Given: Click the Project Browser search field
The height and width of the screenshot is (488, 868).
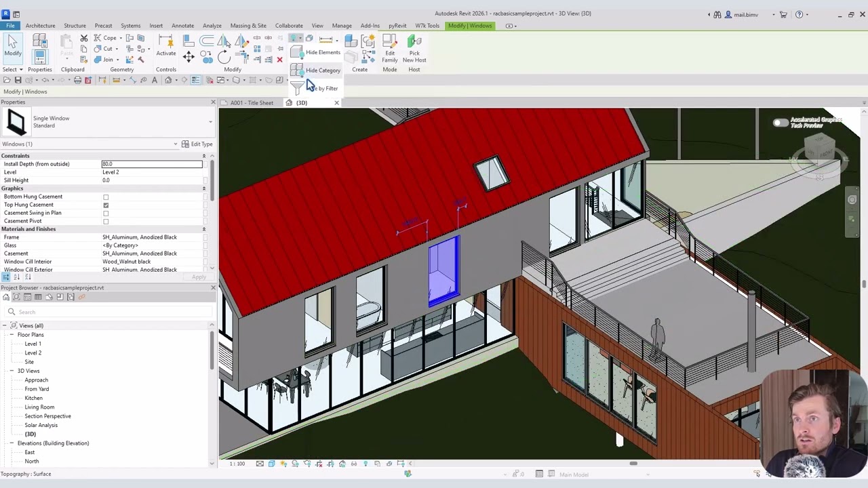Looking at the screenshot, I should point(108,312).
